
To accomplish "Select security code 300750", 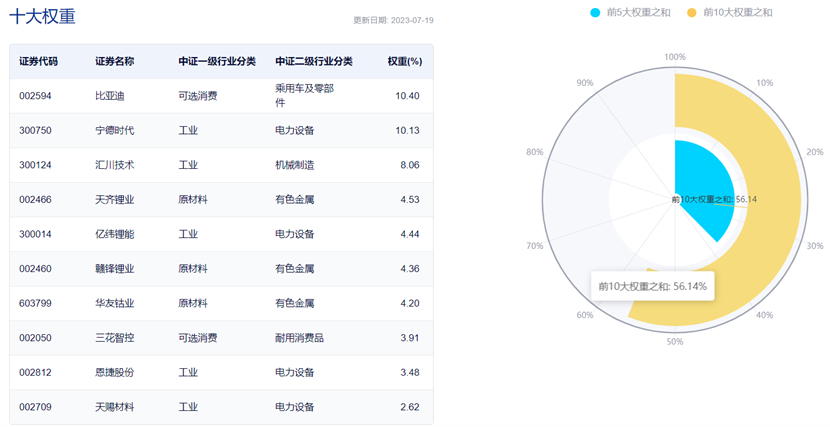I will 35,130.
